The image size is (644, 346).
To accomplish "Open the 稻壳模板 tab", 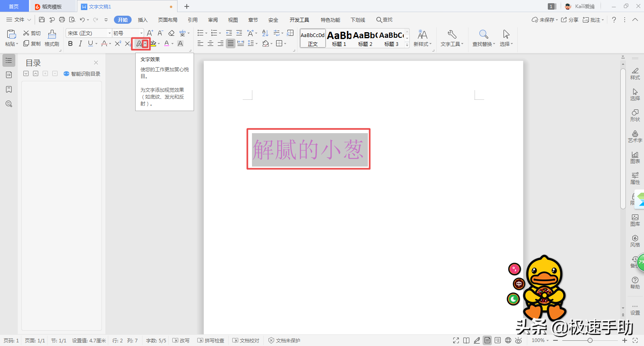I will pos(52,6).
